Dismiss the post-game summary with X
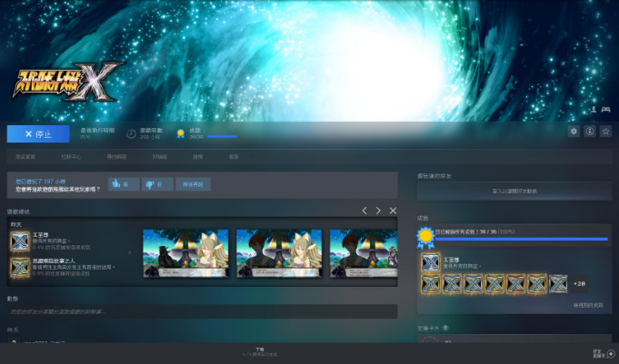The width and height of the screenshot is (619, 364). (393, 211)
